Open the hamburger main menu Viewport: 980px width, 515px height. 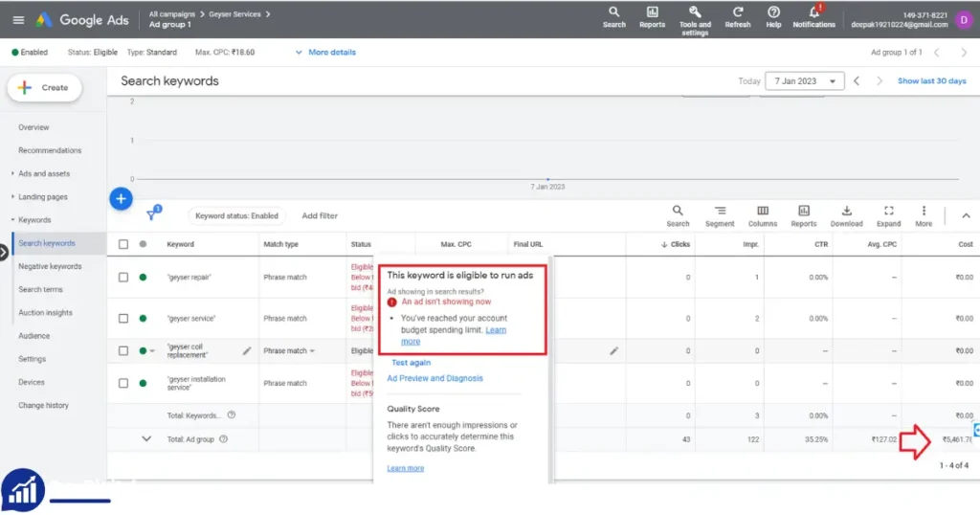pos(18,20)
